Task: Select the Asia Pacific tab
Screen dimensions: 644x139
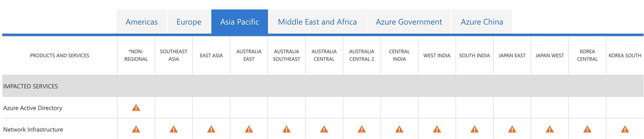Action: 240,22
